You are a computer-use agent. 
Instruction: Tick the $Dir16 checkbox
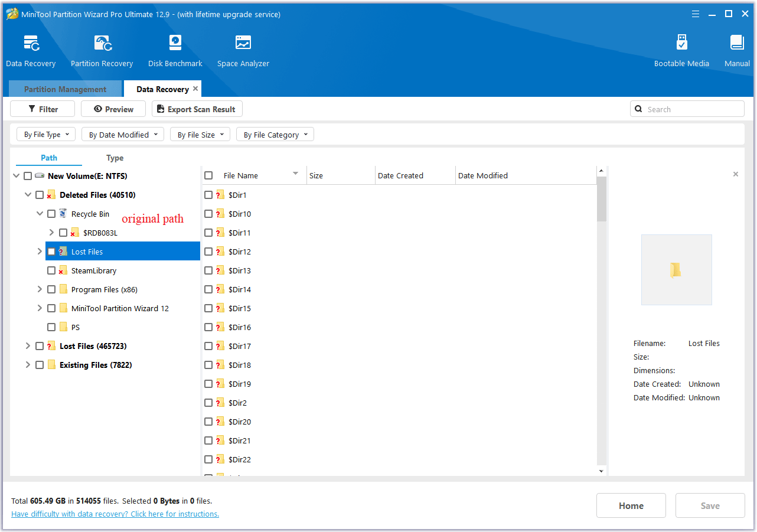[208, 327]
